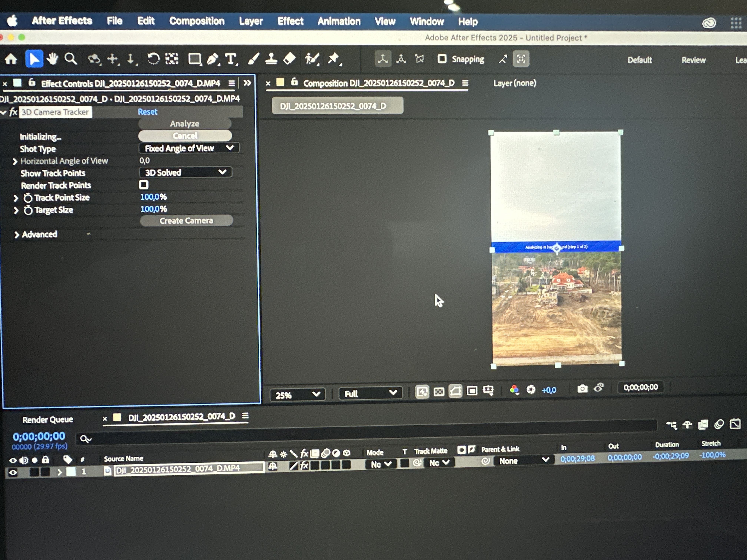747x560 pixels.
Task: Select the Pen tool
Action: 213,59
